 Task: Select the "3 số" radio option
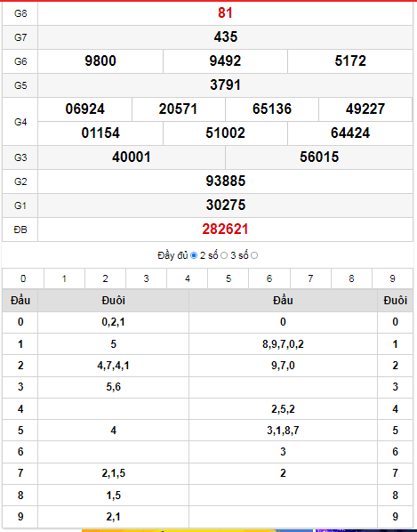tap(254, 255)
